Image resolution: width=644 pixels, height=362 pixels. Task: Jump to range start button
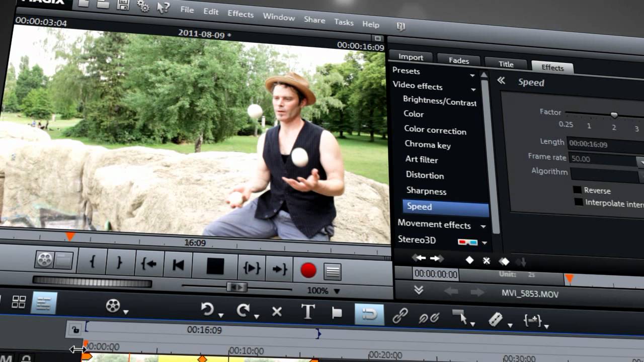point(149,264)
